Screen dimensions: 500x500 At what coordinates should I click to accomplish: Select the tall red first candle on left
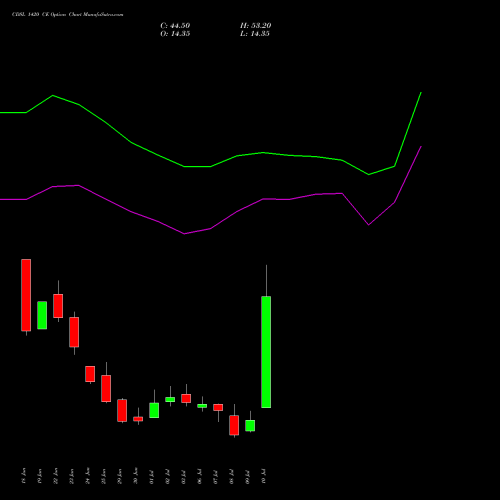click(26, 295)
